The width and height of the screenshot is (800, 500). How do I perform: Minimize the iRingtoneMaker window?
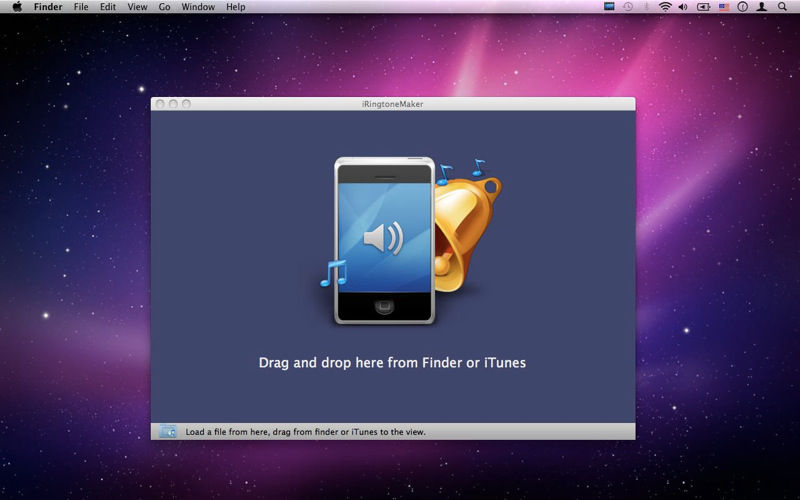(x=173, y=104)
